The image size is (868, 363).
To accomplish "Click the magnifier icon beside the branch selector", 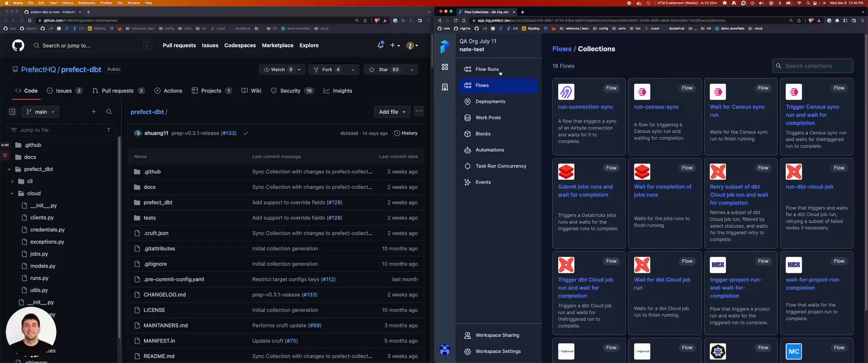I will (x=109, y=112).
